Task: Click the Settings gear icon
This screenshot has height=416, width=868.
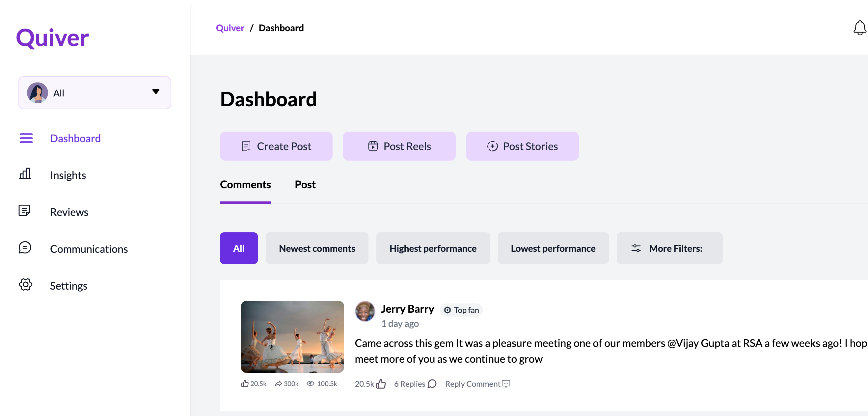Action: [x=26, y=285]
